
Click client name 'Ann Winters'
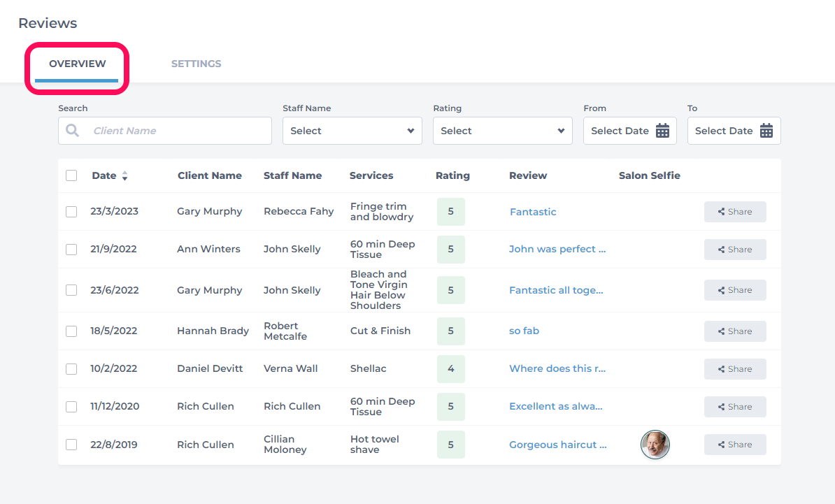click(x=208, y=249)
